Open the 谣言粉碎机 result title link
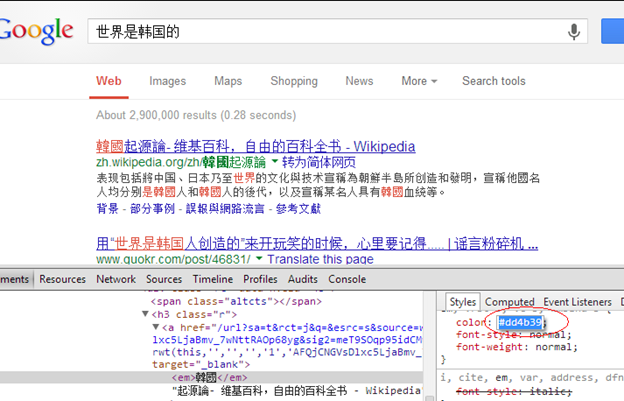The width and height of the screenshot is (624, 401). tap(317, 243)
